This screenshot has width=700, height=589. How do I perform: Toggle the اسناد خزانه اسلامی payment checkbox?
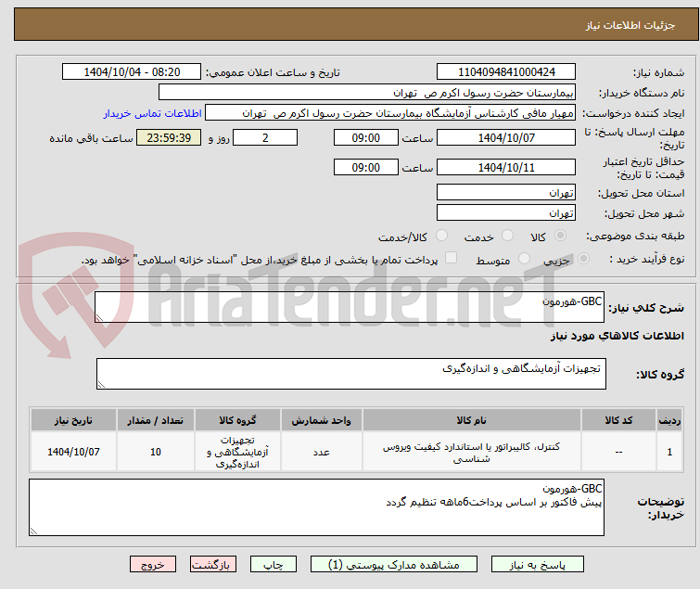tap(452, 258)
